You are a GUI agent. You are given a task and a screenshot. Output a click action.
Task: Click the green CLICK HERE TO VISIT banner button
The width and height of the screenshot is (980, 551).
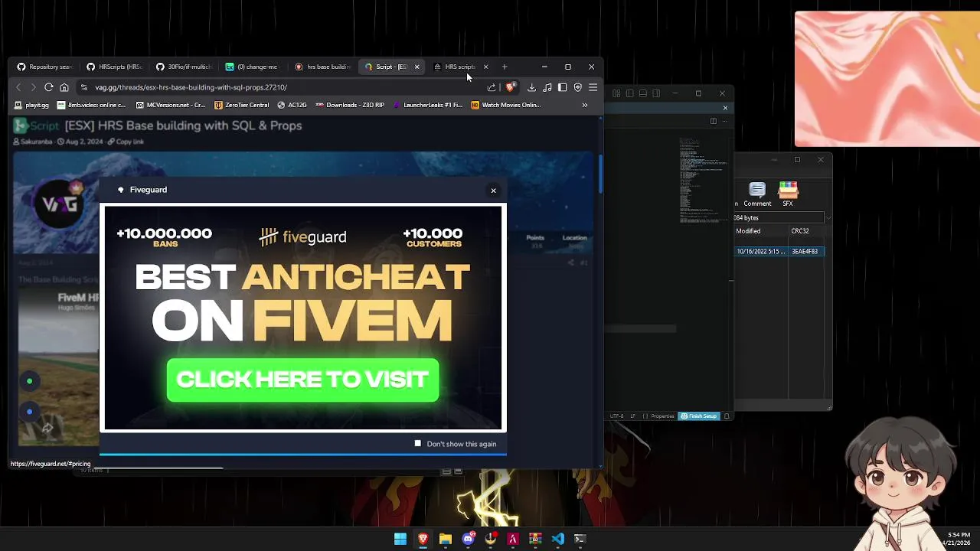pyautogui.click(x=302, y=380)
